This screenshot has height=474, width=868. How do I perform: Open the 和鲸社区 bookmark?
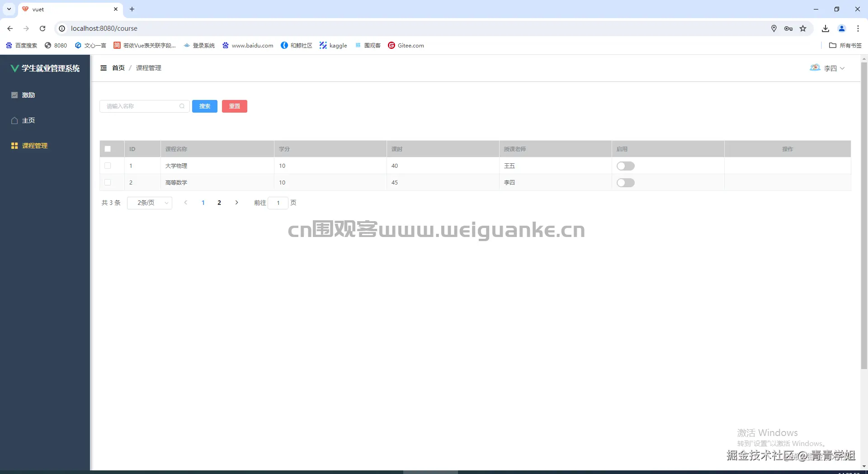pyautogui.click(x=297, y=45)
